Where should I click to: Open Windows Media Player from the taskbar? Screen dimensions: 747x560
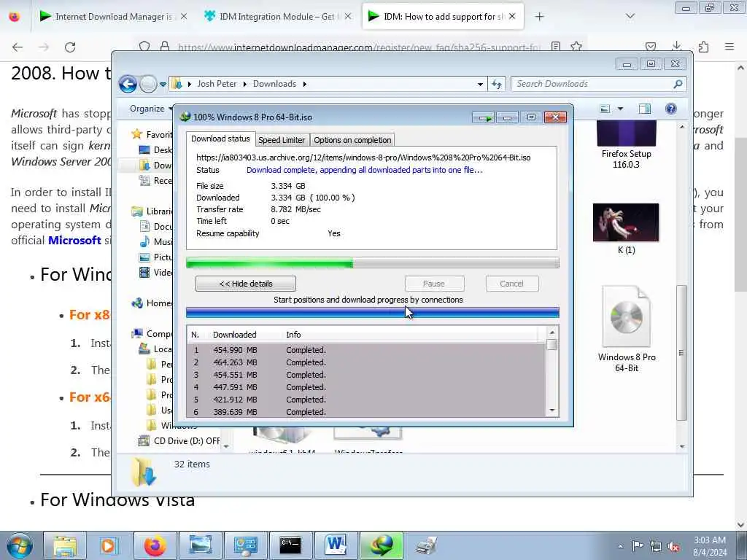coord(108,545)
